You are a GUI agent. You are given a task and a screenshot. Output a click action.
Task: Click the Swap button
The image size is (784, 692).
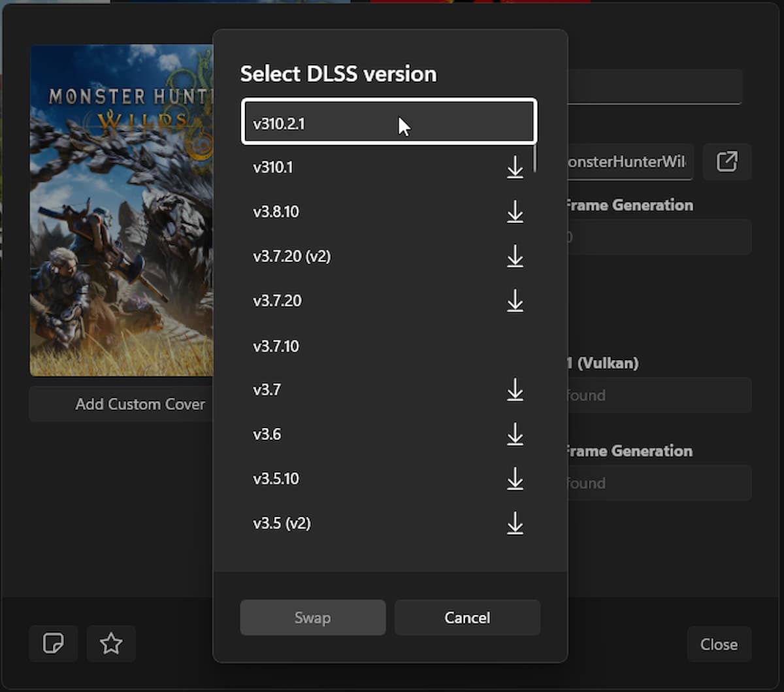click(x=312, y=617)
